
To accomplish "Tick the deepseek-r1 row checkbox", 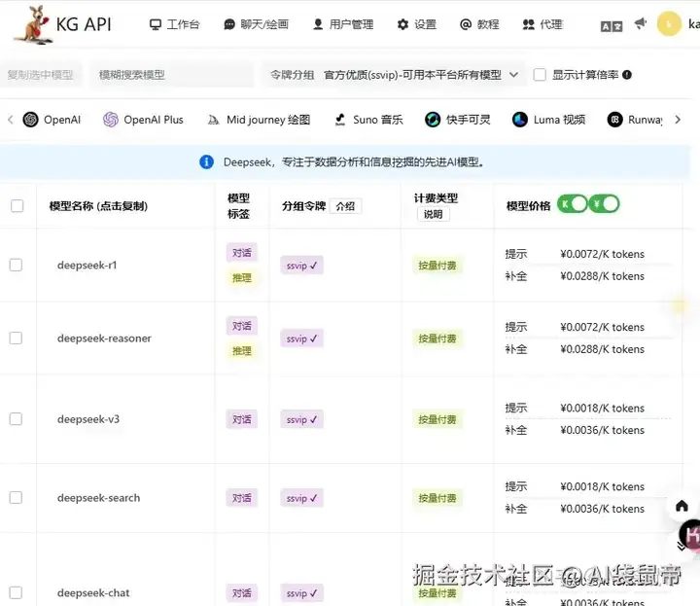I will (x=17, y=265).
